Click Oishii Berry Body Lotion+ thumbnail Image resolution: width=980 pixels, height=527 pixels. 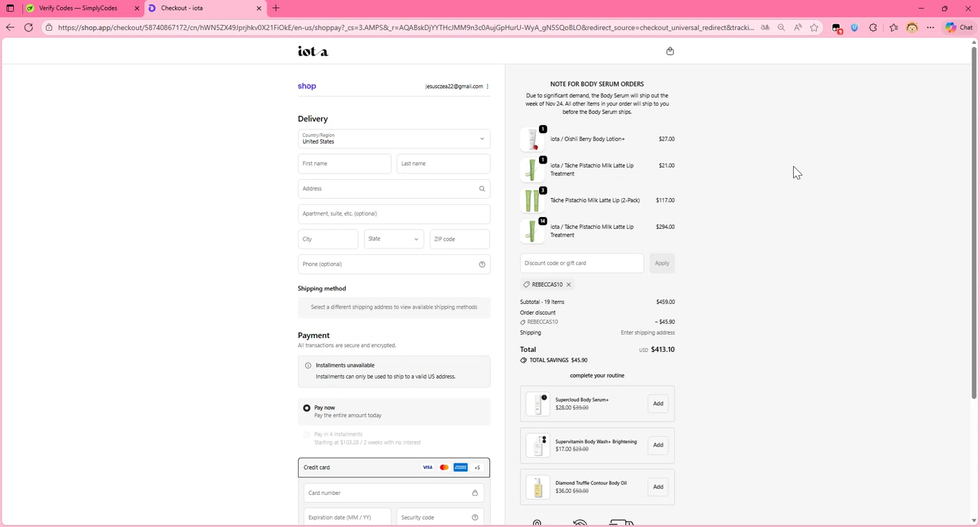pyautogui.click(x=532, y=139)
